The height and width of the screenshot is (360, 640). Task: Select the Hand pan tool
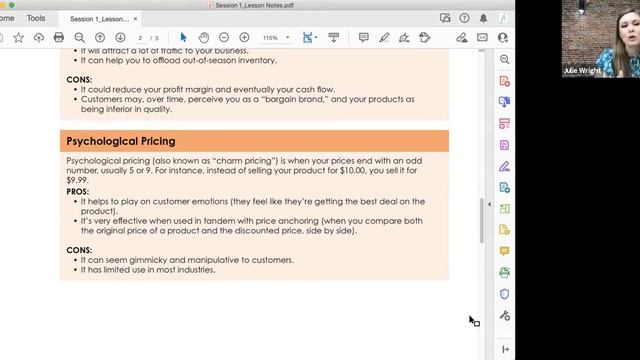tap(204, 38)
